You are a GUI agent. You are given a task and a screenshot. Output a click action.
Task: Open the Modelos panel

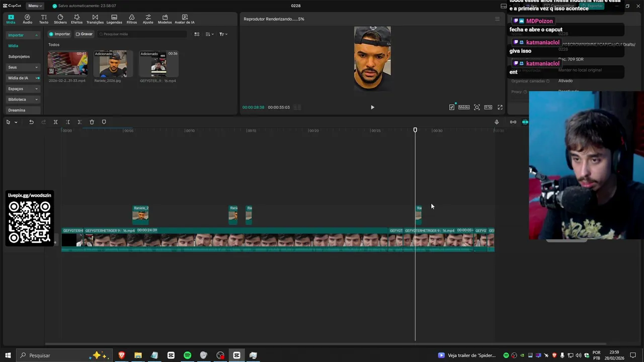pyautogui.click(x=165, y=19)
